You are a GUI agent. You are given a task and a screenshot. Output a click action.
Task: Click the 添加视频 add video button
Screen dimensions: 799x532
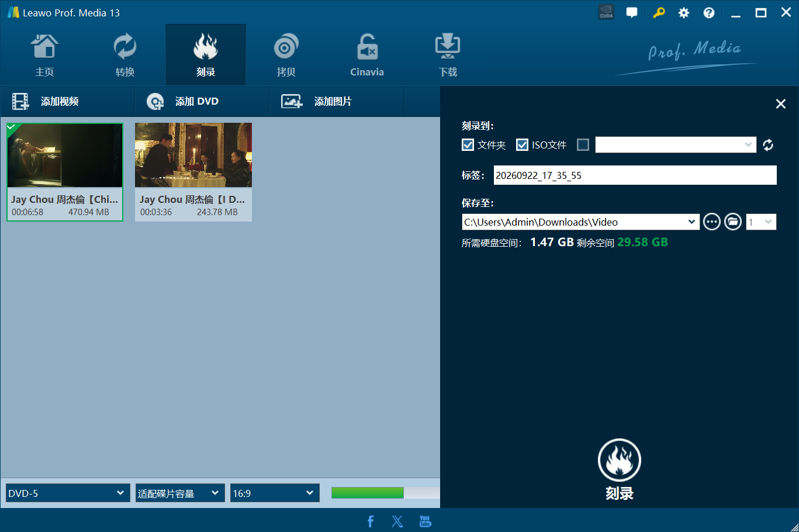coord(67,102)
